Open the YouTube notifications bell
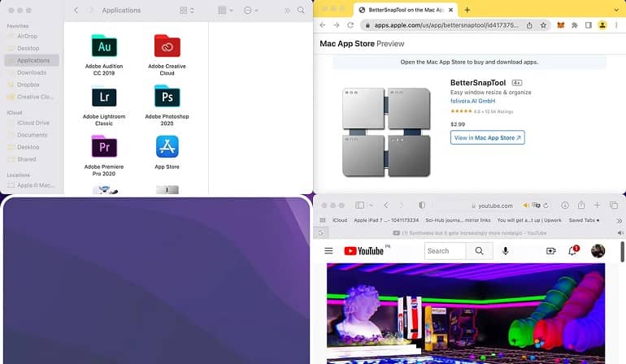 point(572,250)
